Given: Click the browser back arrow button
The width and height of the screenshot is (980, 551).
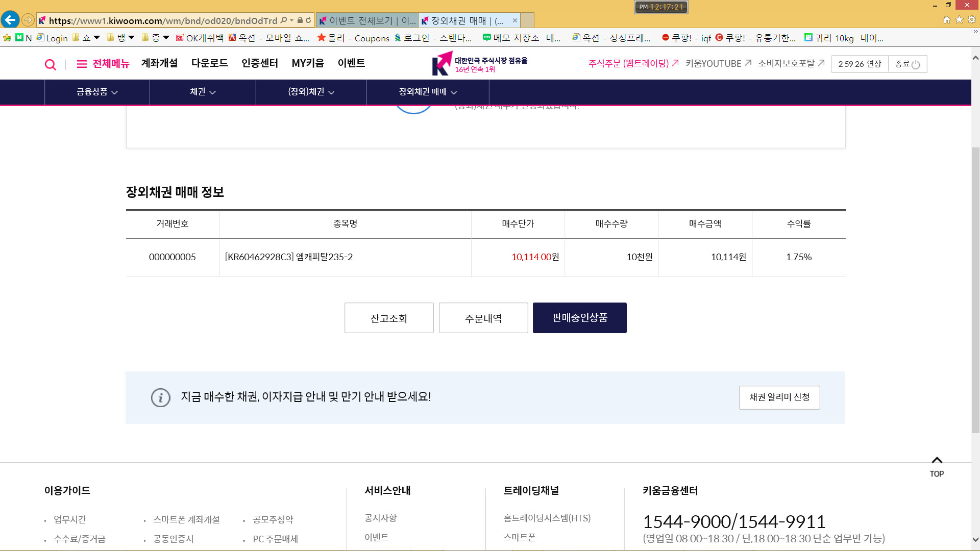Looking at the screenshot, I should point(10,20).
